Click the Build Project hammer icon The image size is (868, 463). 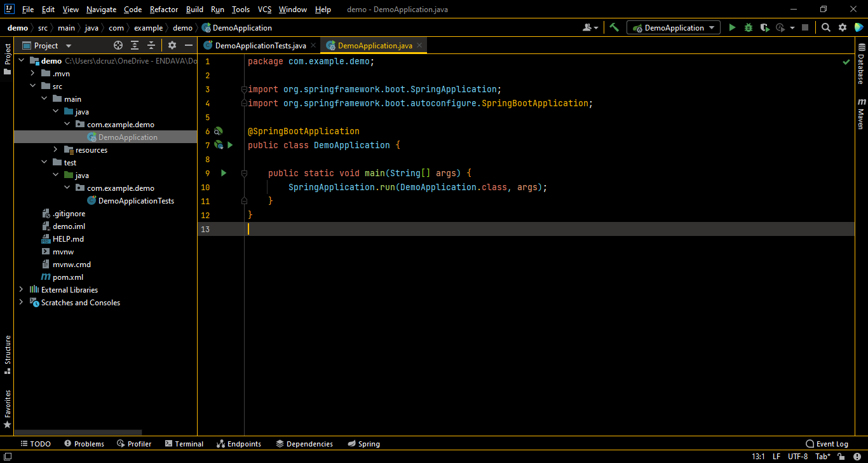[x=614, y=27]
